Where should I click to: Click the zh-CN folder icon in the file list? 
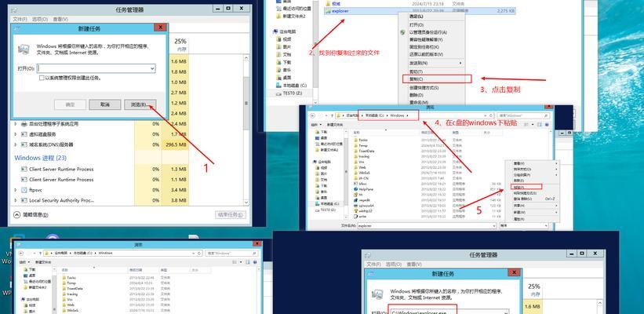click(355, 178)
